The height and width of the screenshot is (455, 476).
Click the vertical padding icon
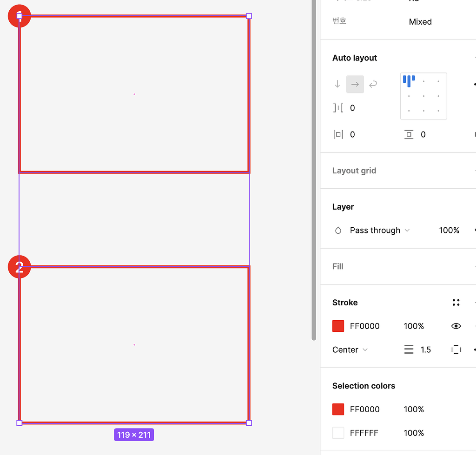click(409, 135)
